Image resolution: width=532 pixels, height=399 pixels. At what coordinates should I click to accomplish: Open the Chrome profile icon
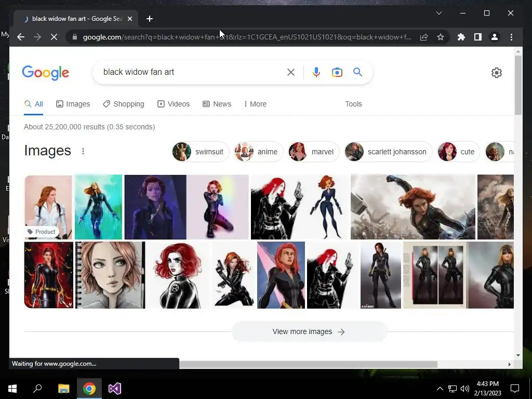click(495, 37)
